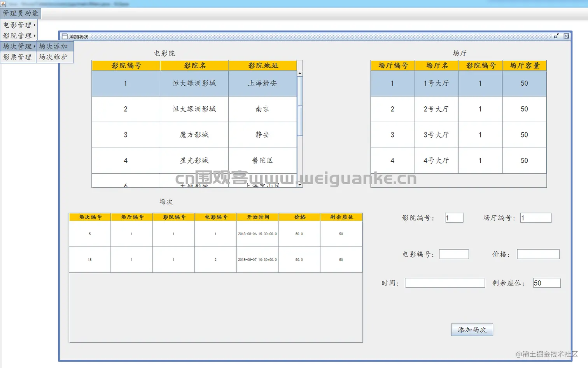Image resolution: width=588 pixels, height=368 pixels.
Task: Click the 场厅名 column header
Action: [x=437, y=65]
